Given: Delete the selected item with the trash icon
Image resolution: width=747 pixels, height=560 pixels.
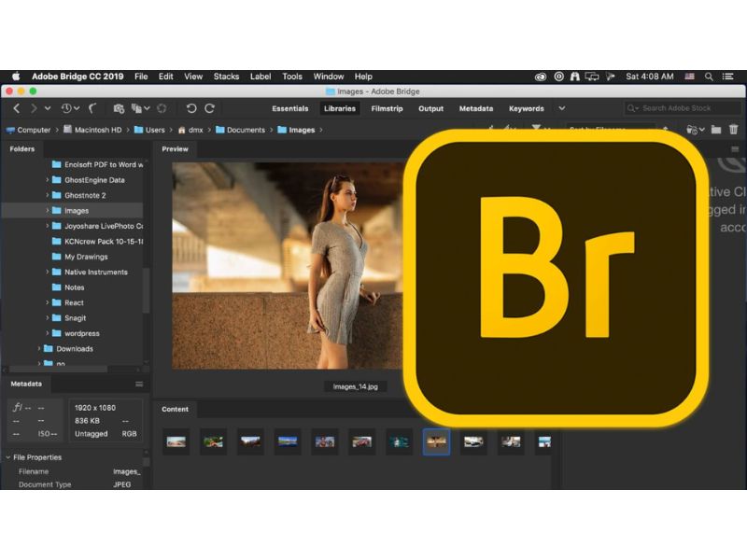Looking at the screenshot, I should click(x=735, y=129).
